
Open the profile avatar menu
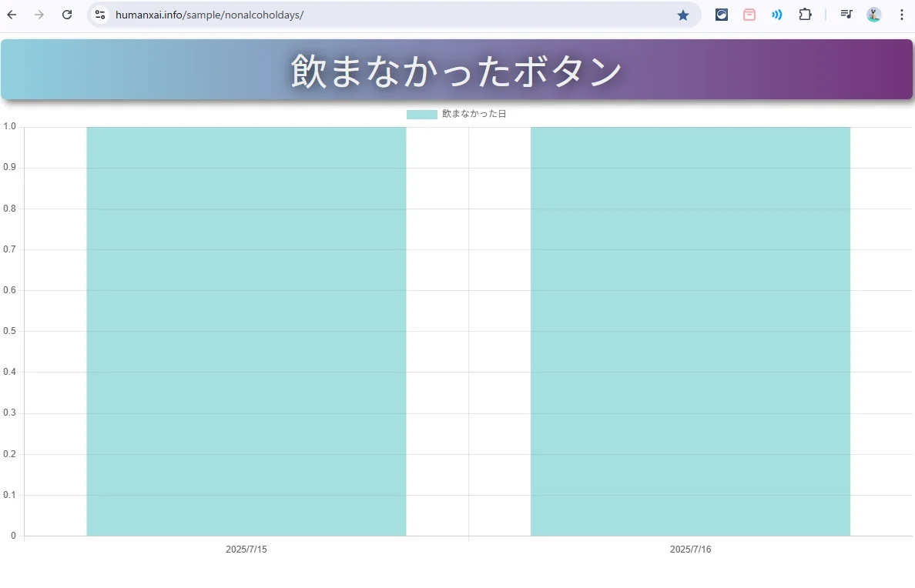873,15
